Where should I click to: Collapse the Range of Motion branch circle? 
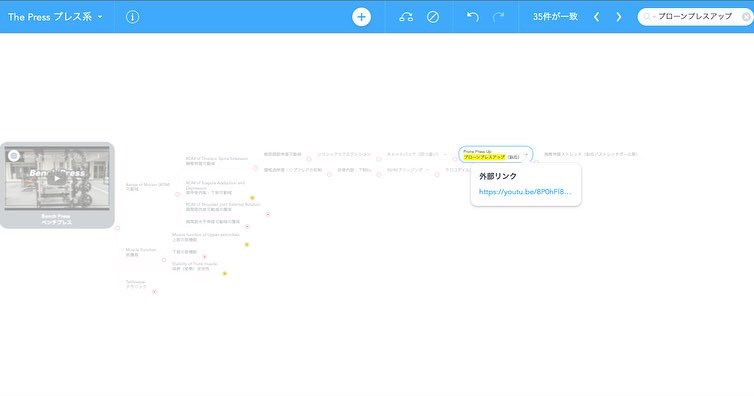tap(177, 194)
